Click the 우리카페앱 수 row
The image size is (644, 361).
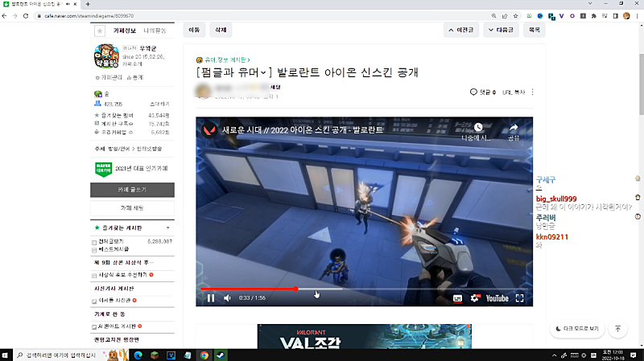coord(132,132)
